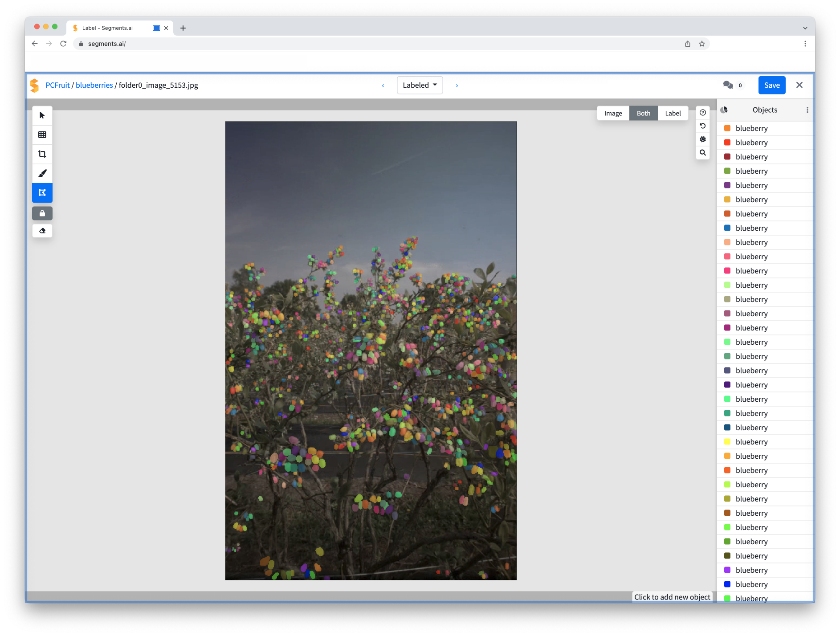Switch to the Both view tab

(643, 113)
